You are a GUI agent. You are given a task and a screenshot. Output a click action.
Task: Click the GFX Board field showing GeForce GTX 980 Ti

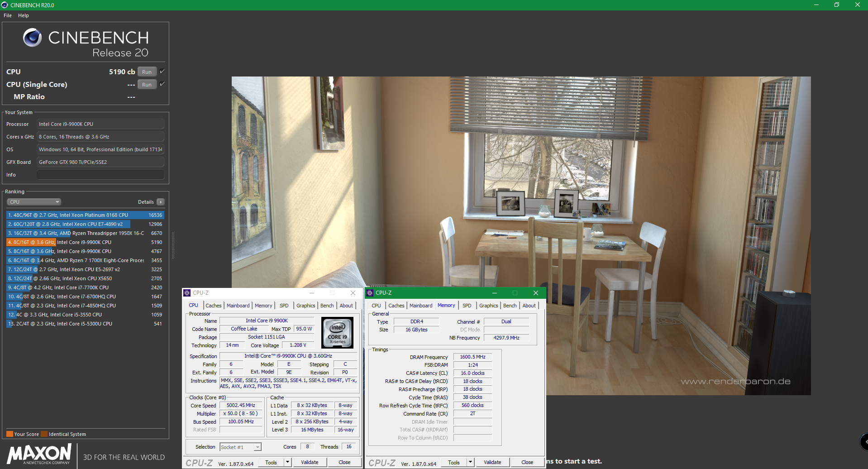click(x=100, y=162)
